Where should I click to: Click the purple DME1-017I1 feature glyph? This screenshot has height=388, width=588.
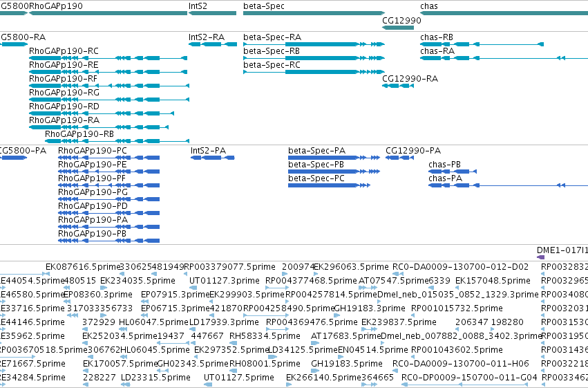click(x=540, y=257)
